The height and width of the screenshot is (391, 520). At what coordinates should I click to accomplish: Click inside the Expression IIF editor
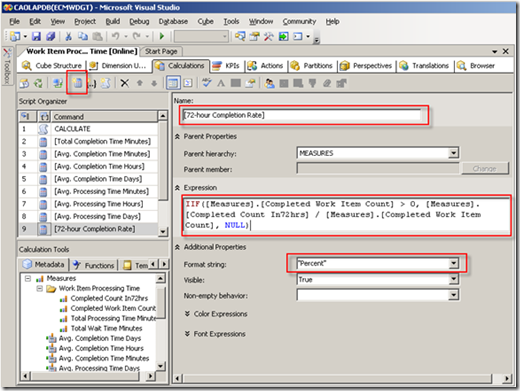click(x=346, y=215)
